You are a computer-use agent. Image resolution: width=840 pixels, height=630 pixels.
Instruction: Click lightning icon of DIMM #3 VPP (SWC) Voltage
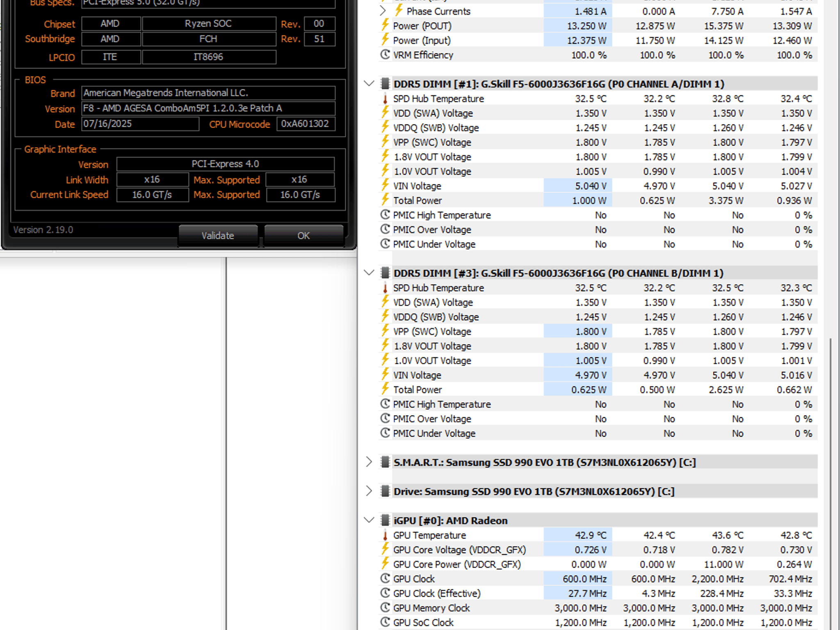coord(385,331)
